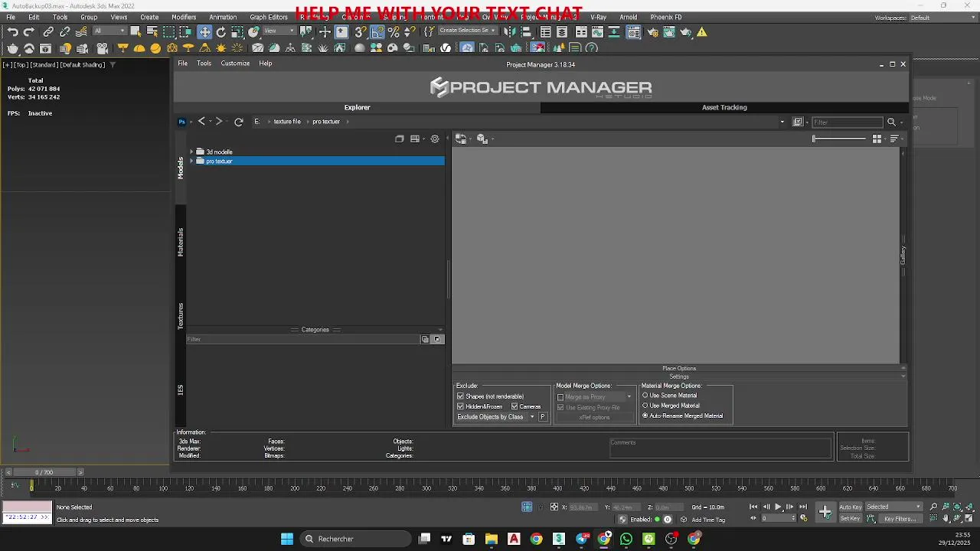This screenshot has height=551, width=980.
Task: Open the Render Setup teapot icon
Action: [652, 31]
